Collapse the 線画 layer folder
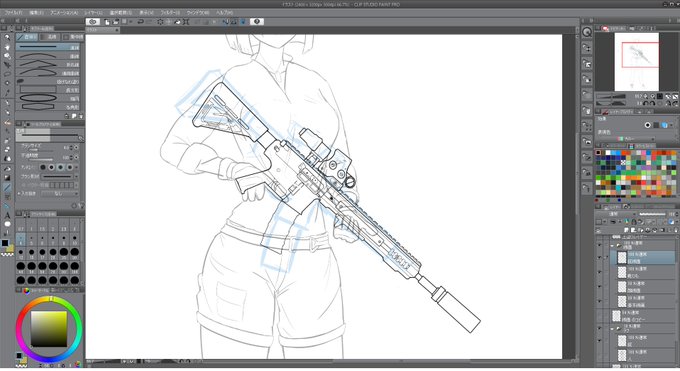680x371 pixels. (x=612, y=245)
